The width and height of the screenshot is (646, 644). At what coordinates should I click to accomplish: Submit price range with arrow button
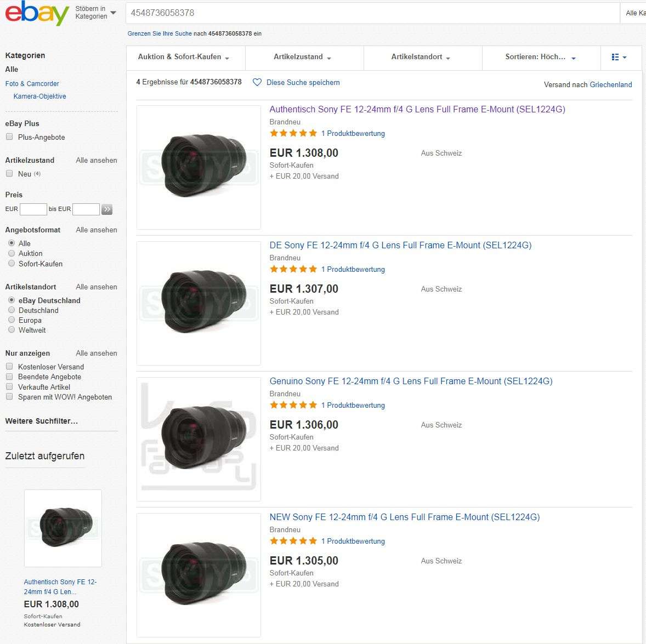pos(107,209)
